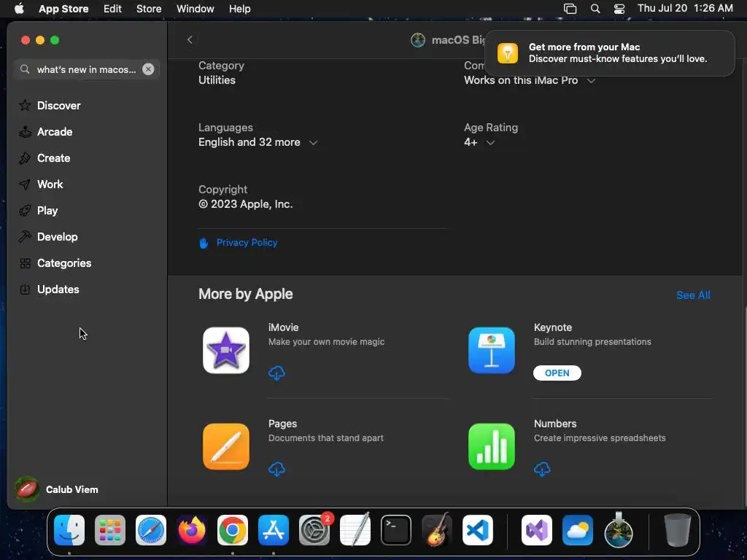747x560 pixels.
Task: Open TextEdit from the Dock
Action: pos(355,530)
